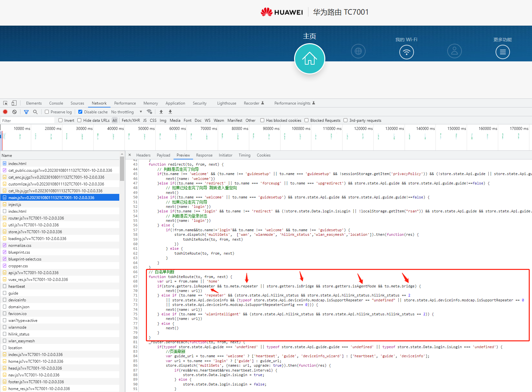Select main.js request row
This screenshot has width=532, height=392.
(60, 197)
